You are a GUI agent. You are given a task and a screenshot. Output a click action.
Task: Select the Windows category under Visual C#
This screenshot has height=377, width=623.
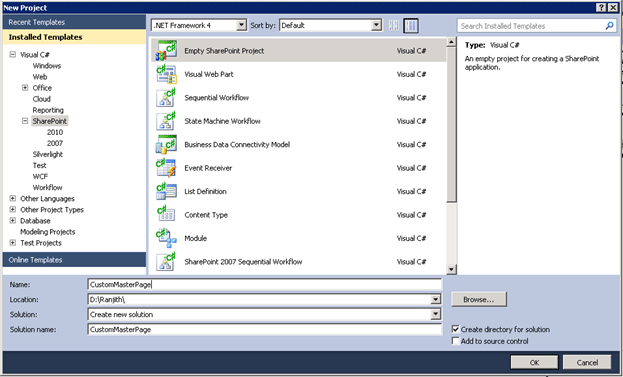click(47, 66)
